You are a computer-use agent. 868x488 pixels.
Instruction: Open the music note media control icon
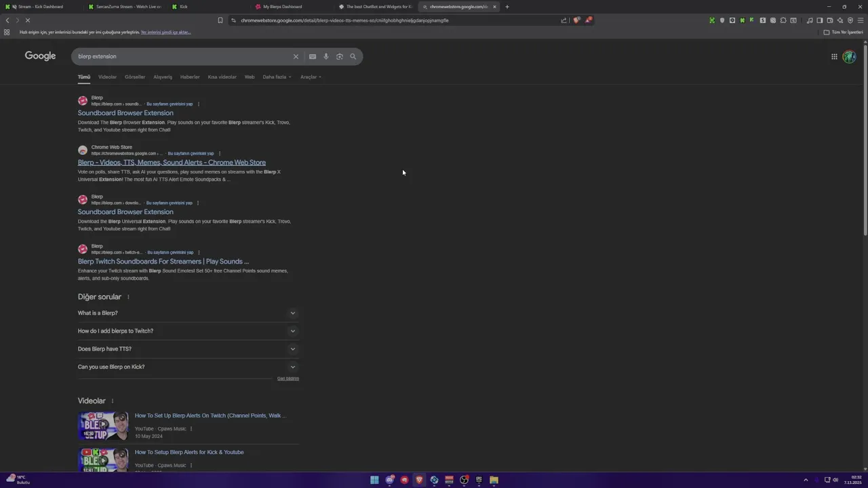point(810,20)
